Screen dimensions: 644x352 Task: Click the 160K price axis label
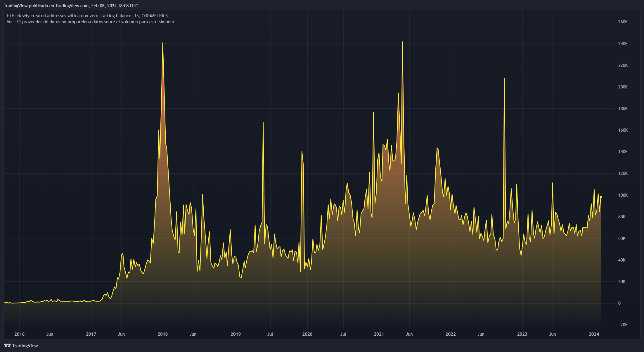pos(623,130)
